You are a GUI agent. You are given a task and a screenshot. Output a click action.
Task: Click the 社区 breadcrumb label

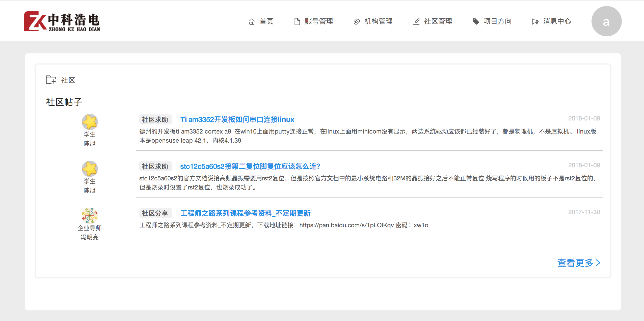[x=68, y=80]
